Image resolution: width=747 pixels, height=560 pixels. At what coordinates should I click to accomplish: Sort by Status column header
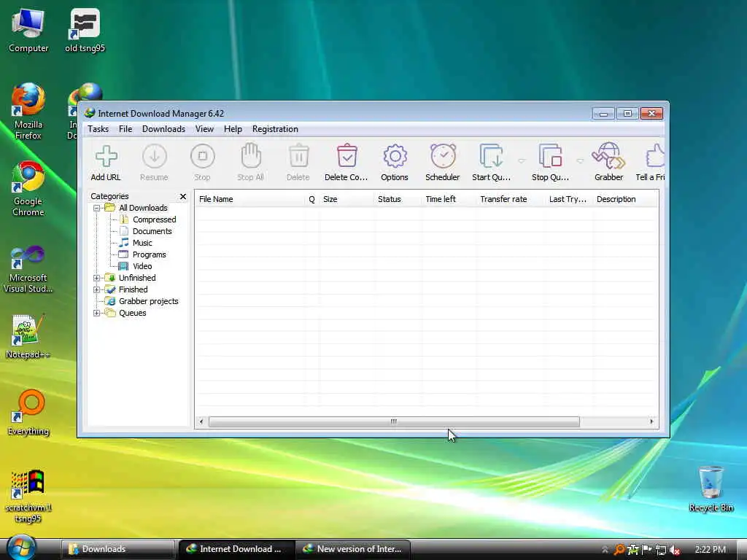tap(398, 199)
